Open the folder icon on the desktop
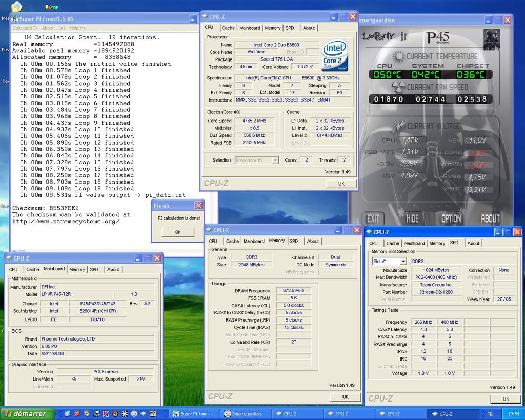 pos(16,7)
